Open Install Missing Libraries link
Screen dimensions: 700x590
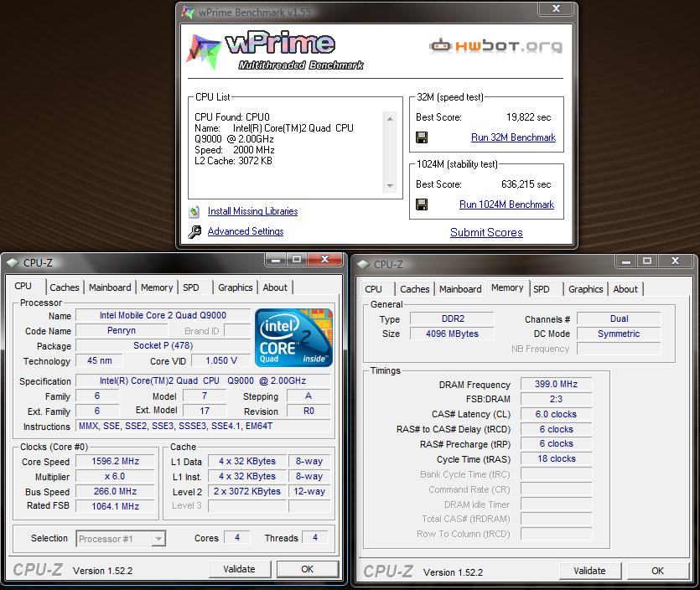252,211
